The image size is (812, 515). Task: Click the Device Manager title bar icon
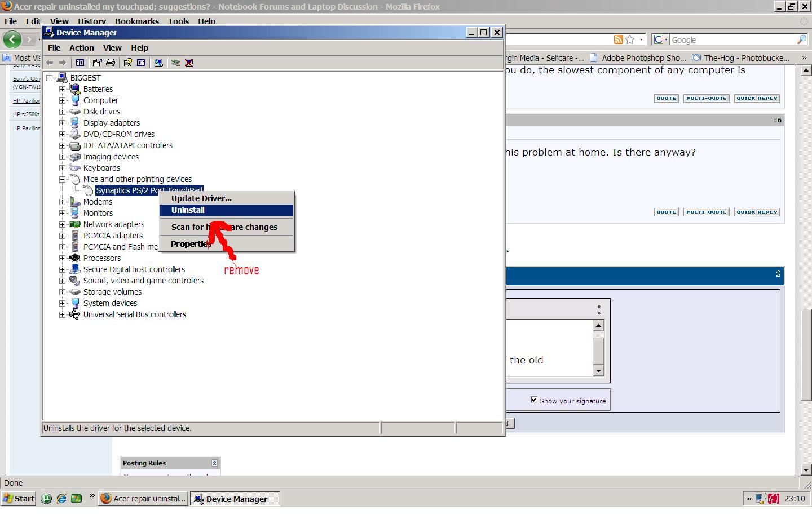49,33
